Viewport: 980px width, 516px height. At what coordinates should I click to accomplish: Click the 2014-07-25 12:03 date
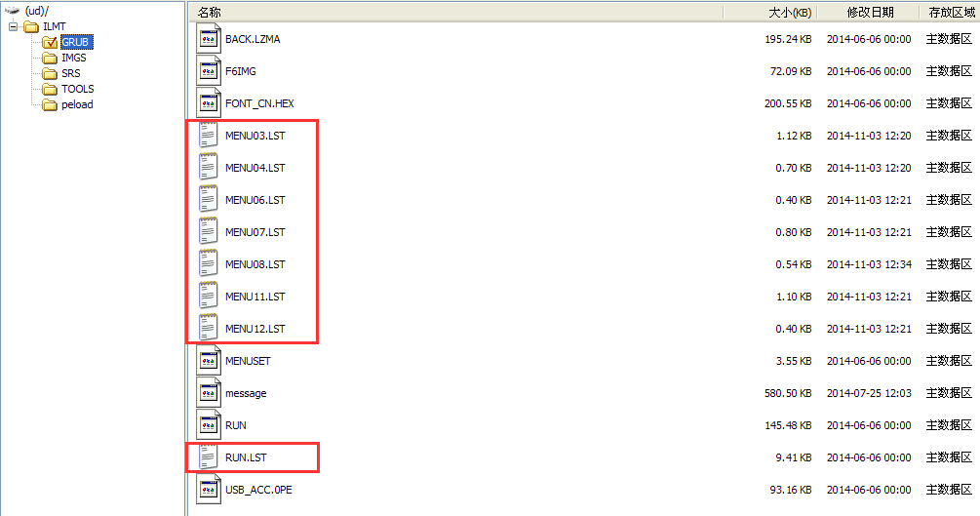coord(869,393)
